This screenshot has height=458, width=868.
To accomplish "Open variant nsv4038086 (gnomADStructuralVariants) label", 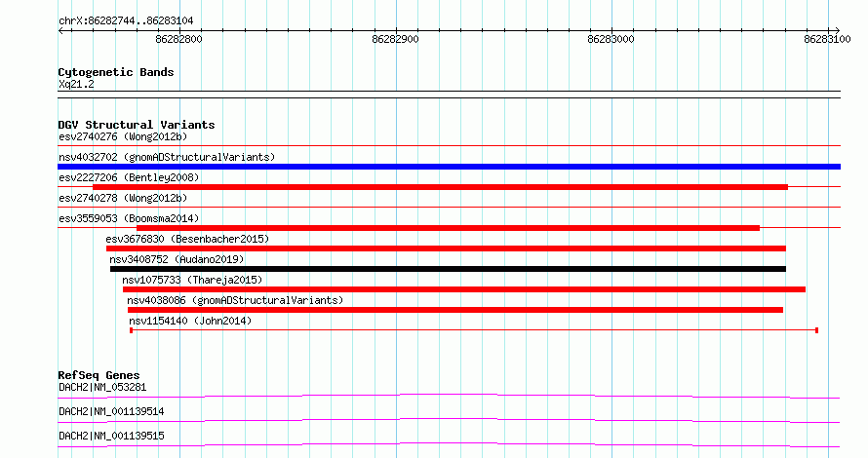I will tap(235, 300).
